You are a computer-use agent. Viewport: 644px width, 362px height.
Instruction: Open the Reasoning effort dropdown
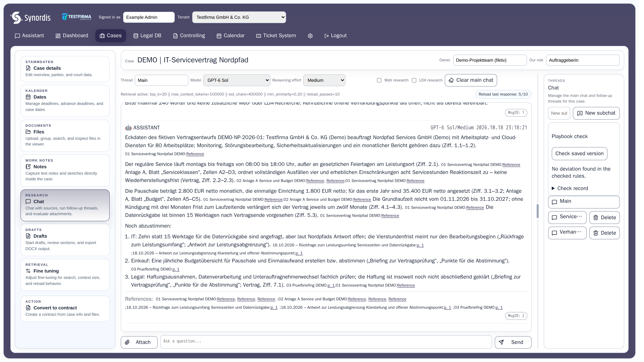coord(327,81)
